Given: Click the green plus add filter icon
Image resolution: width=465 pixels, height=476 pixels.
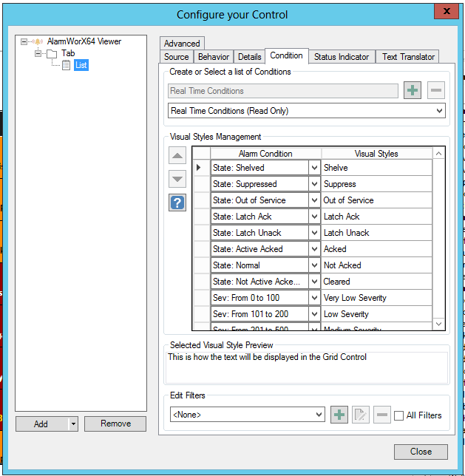Looking at the screenshot, I should (x=339, y=415).
